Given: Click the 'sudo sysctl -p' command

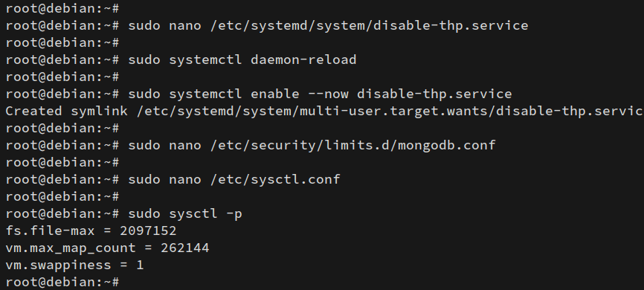Looking at the screenshot, I should tap(185, 213).
